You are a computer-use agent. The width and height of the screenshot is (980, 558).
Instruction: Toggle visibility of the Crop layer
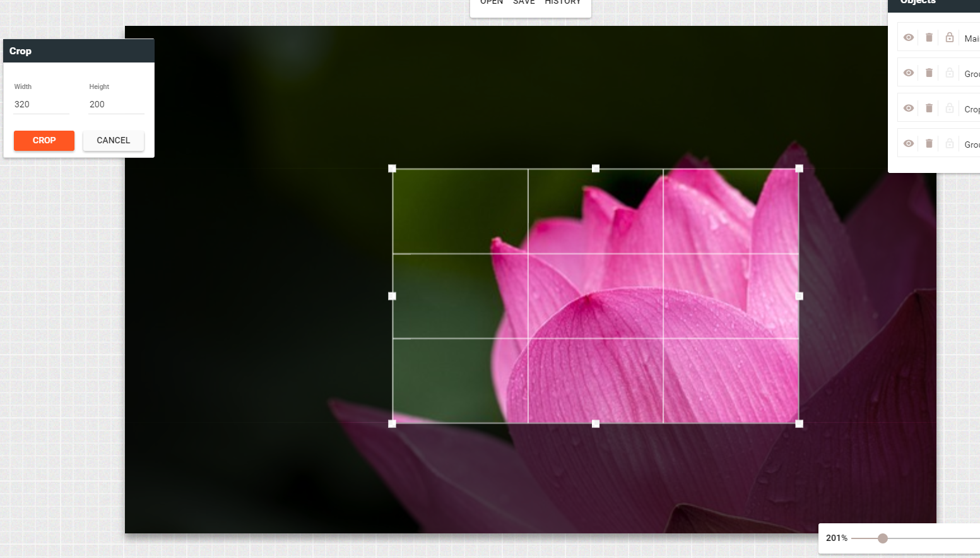click(908, 109)
